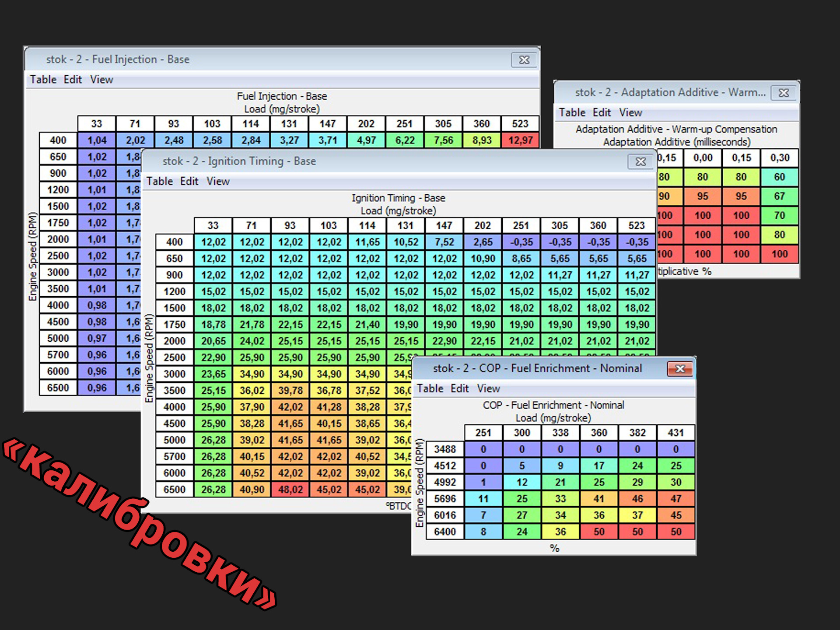Select Ignition Timing cell 20,65
This screenshot has width=840, height=630.
pos(213,341)
